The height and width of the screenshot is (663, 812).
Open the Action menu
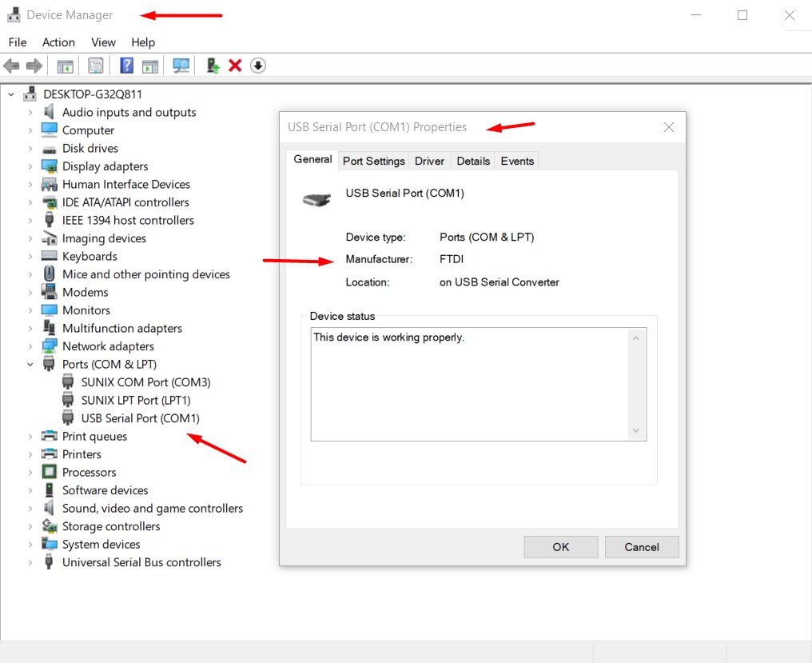[x=58, y=42]
